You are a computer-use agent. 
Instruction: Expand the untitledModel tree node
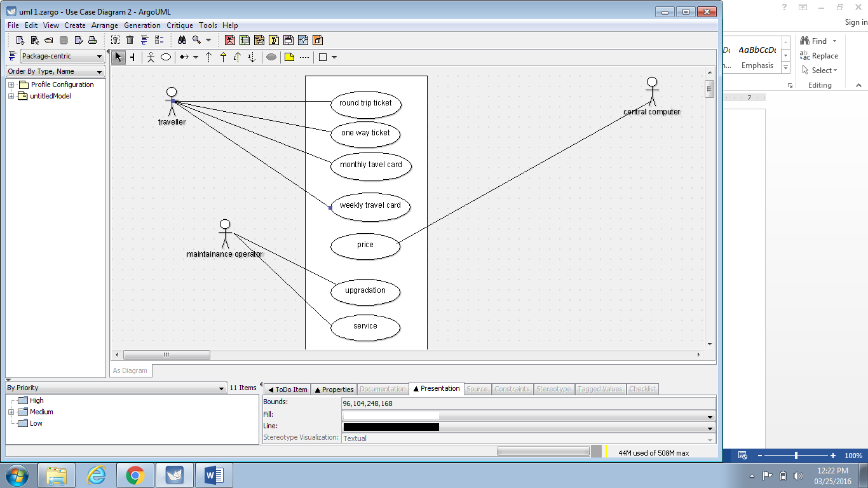click(11, 96)
